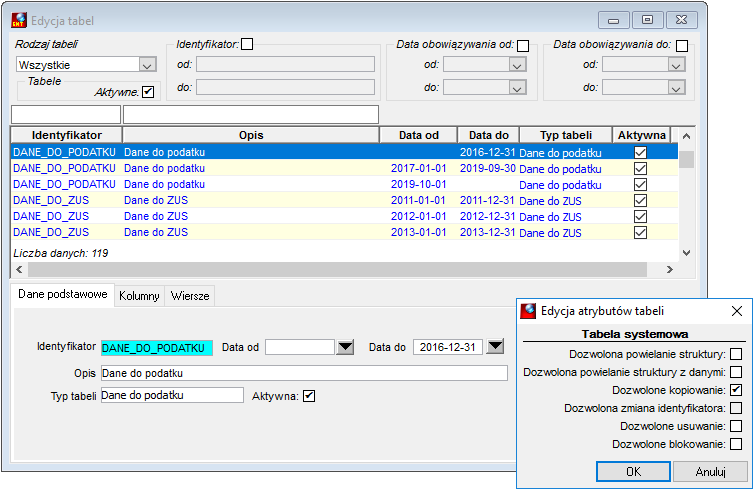Switch to the Wiersze tab
Image resolution: width=754 pixels, height=490 pixels.
[190, 296]
